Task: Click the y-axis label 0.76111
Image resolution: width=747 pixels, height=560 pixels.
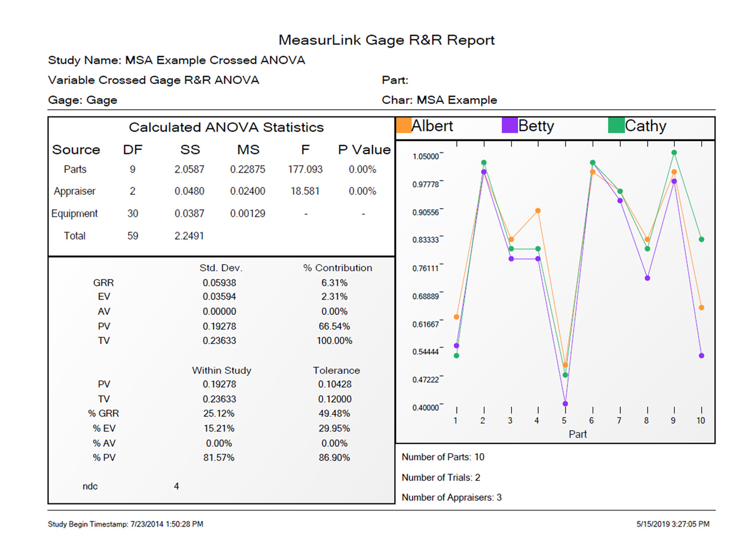Action: click(426, 268)
